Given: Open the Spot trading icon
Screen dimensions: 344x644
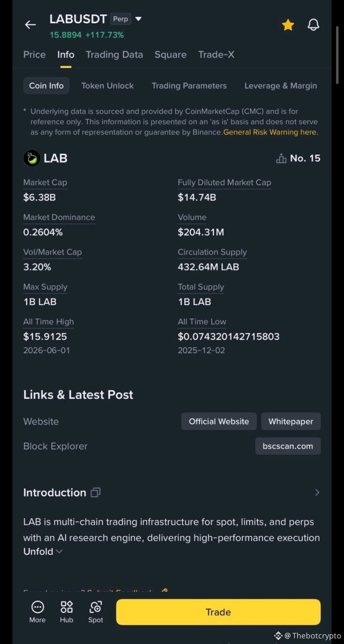Looking at the screenshot, I should click(96, 607).
